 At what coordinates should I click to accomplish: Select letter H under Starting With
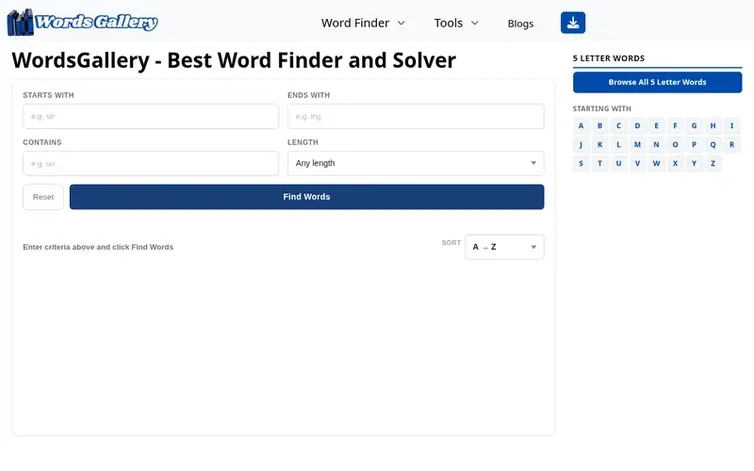713,126
